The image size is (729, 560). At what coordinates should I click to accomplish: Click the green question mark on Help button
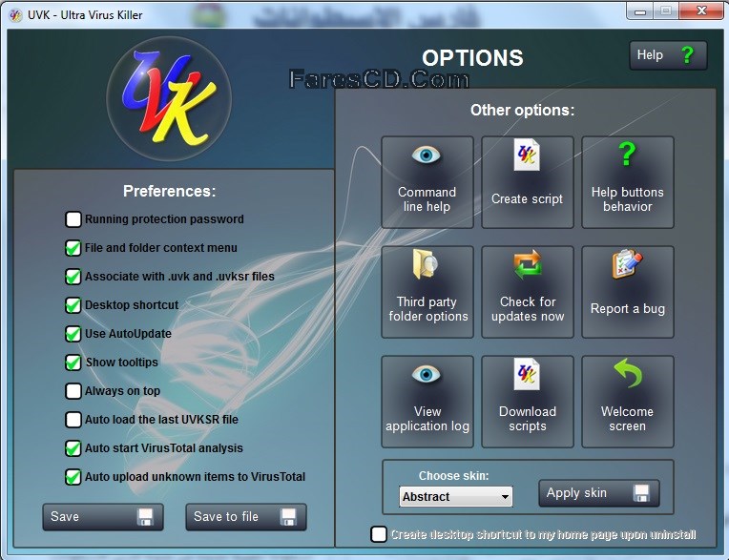tap(687, 54)
